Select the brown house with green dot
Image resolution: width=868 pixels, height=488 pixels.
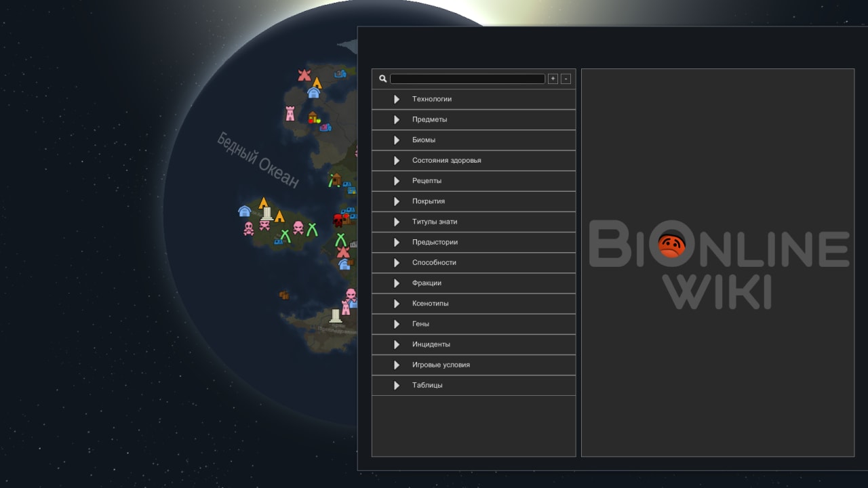point(313,118)
